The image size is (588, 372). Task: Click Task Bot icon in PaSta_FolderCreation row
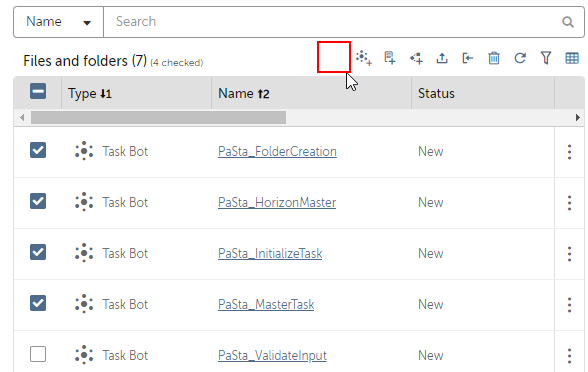[84, 151]
